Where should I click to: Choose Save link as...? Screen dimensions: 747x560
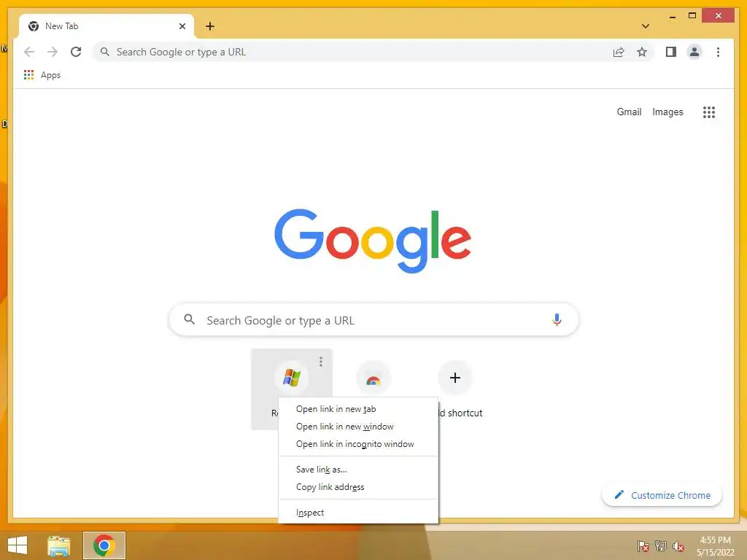coord(358,470)
